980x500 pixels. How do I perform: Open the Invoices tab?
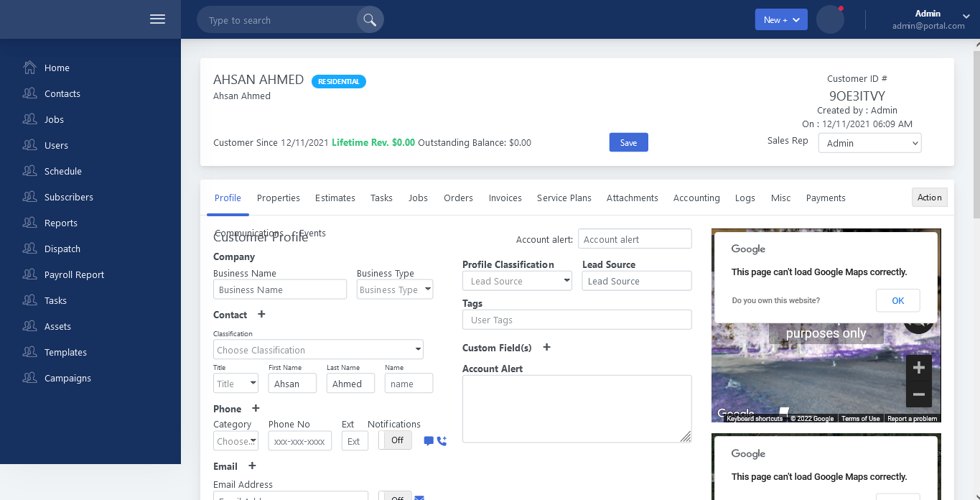click(505, 198)
